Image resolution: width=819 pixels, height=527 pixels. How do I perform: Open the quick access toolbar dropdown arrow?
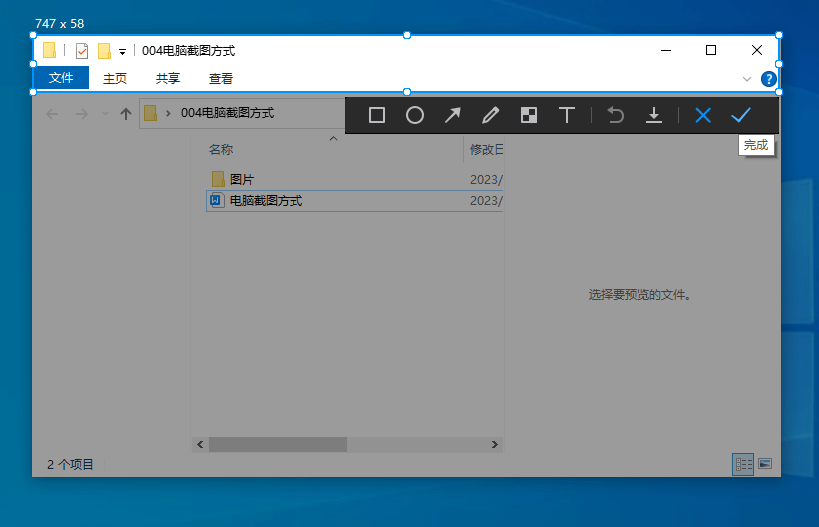pos(122,52)
